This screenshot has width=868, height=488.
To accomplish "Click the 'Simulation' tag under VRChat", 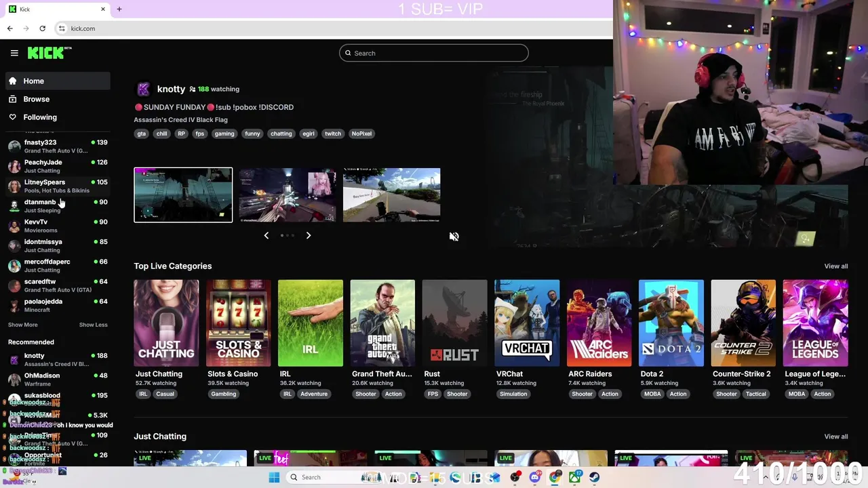I will [x=513, y=394].
